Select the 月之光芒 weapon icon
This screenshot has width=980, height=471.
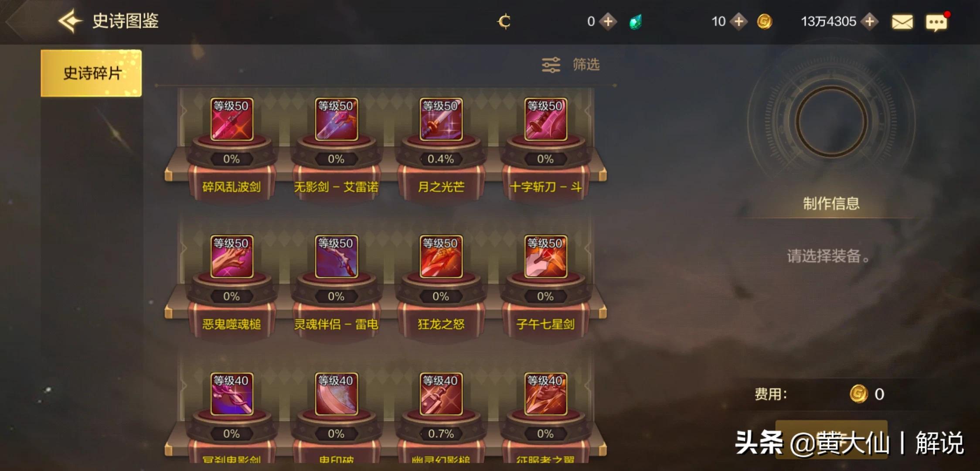click(x=441, y=119)
